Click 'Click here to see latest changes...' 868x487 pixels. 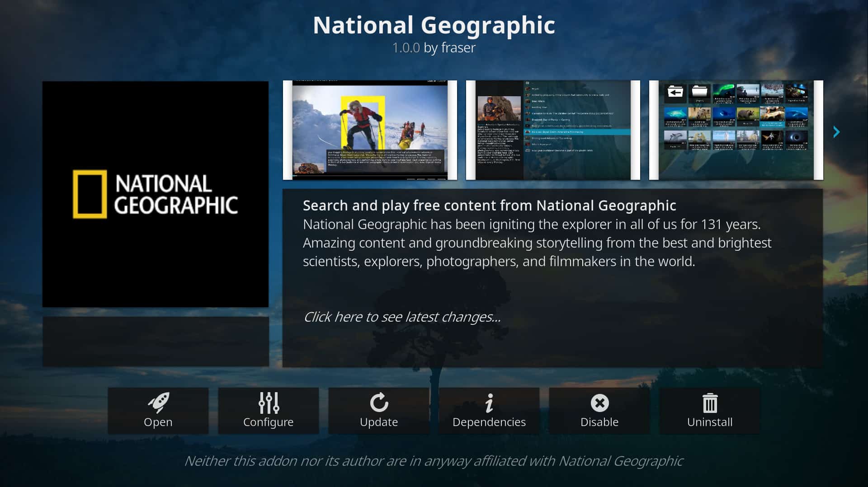(402, 317)
